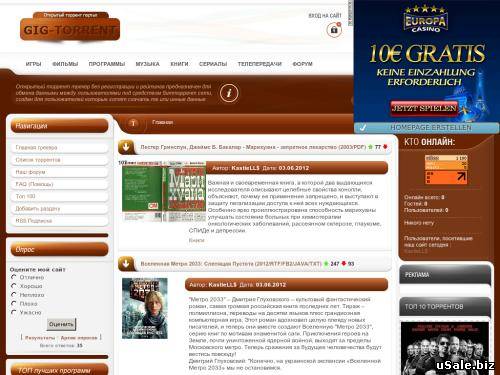Image resolution: width=500 pixels, height=375 pixels.
Task: Click the GIG-TORRENT site logo
Action: [x=70, y=27]
